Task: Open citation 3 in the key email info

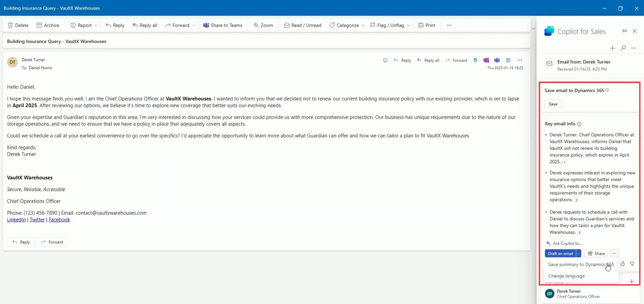Action: pos(580,232)
